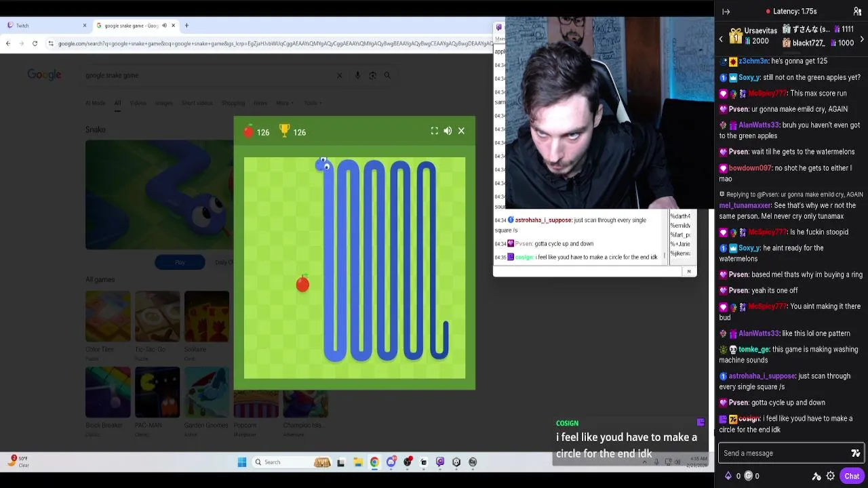The height and width of the screenshot is (488, 868).
Task: Open the Block Breaker game thumbnail
Action: (x=108, y=392)
